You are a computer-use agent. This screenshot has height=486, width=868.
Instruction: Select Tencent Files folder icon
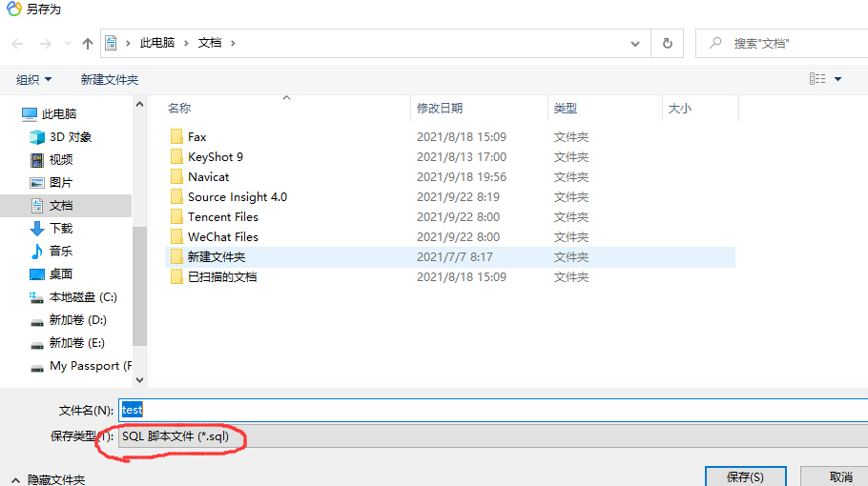point(176,216)
